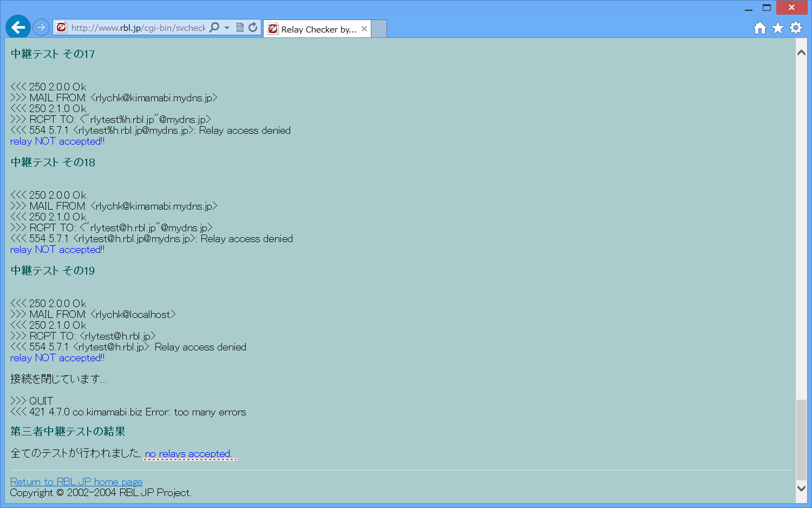
Task: Open Favorites with the star icon
Action: coord(778,28)
